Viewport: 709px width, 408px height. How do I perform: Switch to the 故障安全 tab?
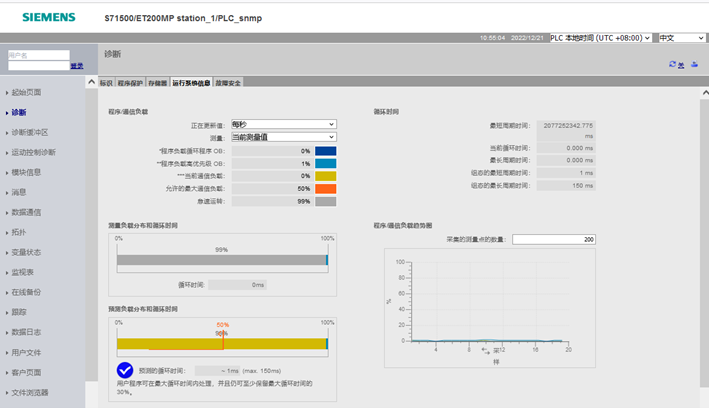tap(228, 83)
